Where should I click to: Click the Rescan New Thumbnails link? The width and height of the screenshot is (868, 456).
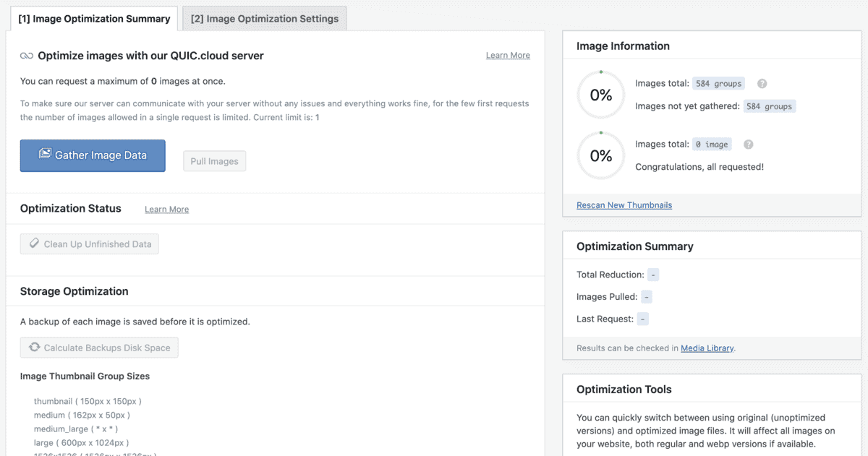tap(624, 205)
